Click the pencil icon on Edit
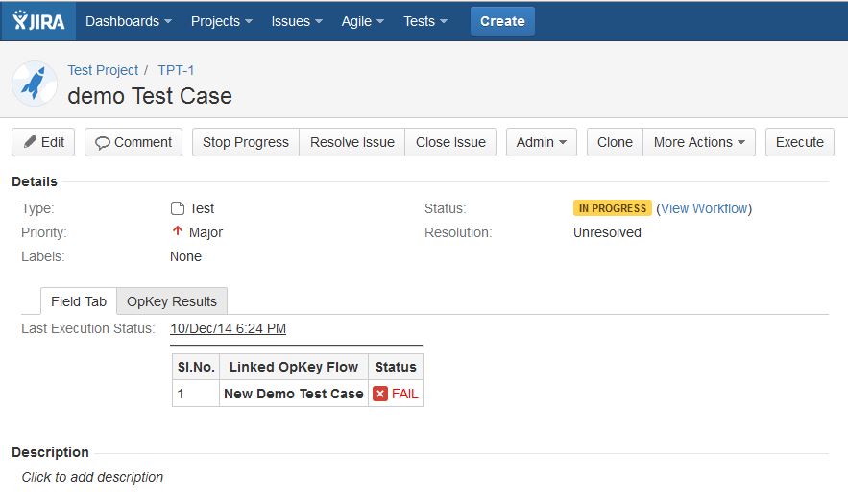This screenshot has width=848, height=504. [x=31, y=142]
